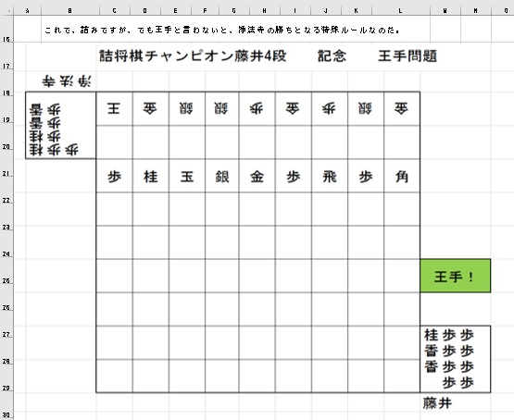Click the 銀 silver piece in row 21

(222, 176)
